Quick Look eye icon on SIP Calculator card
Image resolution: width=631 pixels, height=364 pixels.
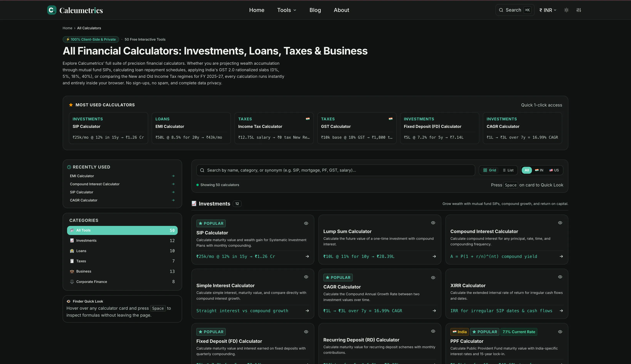pyautogui.click(x=306, y=223)
